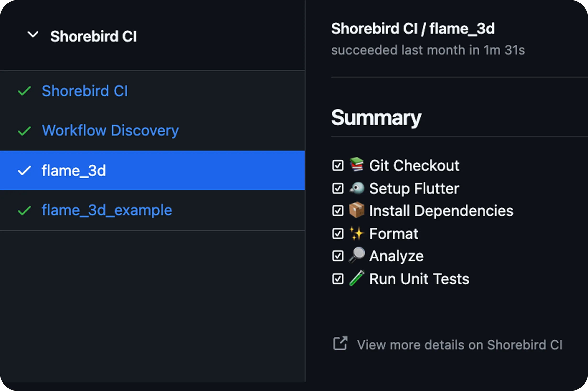Viewport: 588px width, 391px height.
Task: Click the sparkles emoji beside Format
Action: [356, 233]
